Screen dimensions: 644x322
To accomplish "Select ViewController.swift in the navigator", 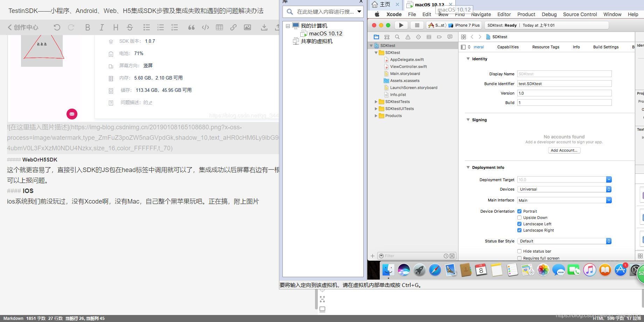I will tap(408, 67).
